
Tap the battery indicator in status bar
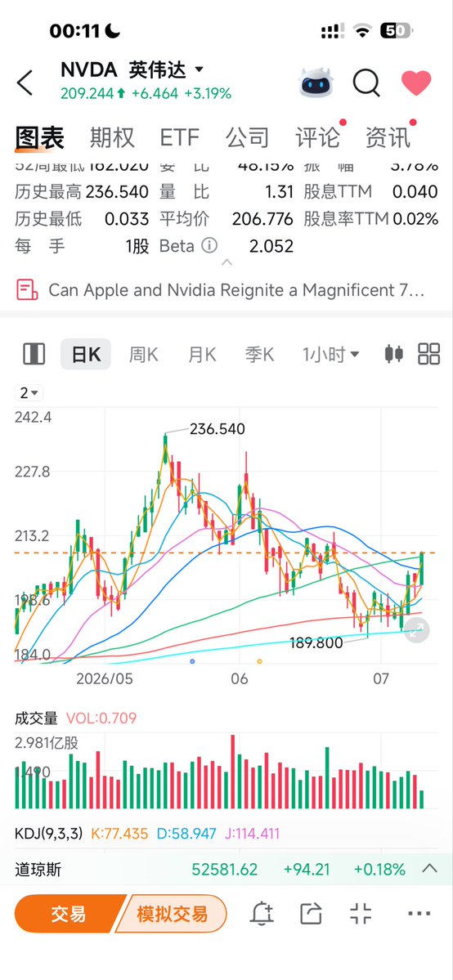[x=396, y=30]
